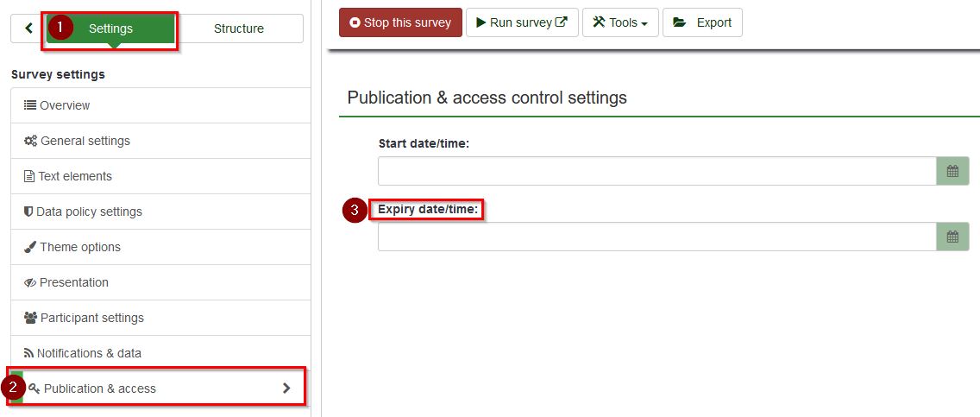The width and height of the screenshot is (980, 417).
Task: Click the Start date/time label
Action: pyautogui.click(x=424, y=143)
